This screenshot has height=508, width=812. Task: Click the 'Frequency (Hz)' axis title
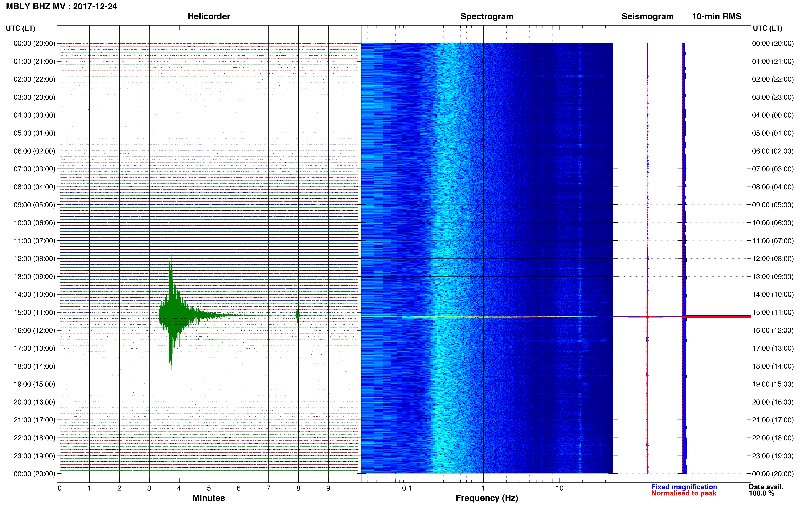[487, 498]
